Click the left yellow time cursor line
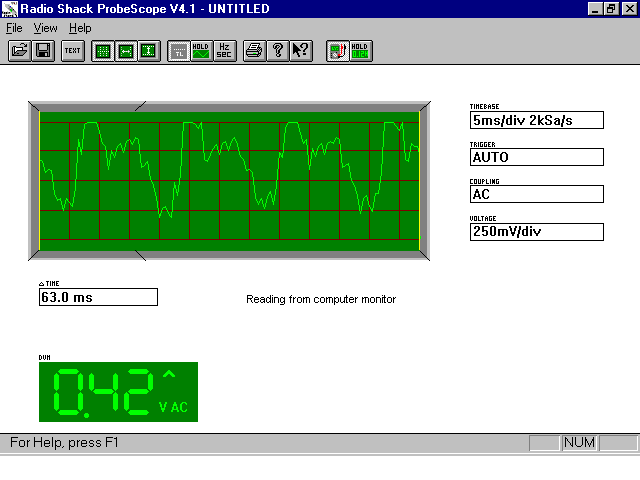 [x=40, y=181]
